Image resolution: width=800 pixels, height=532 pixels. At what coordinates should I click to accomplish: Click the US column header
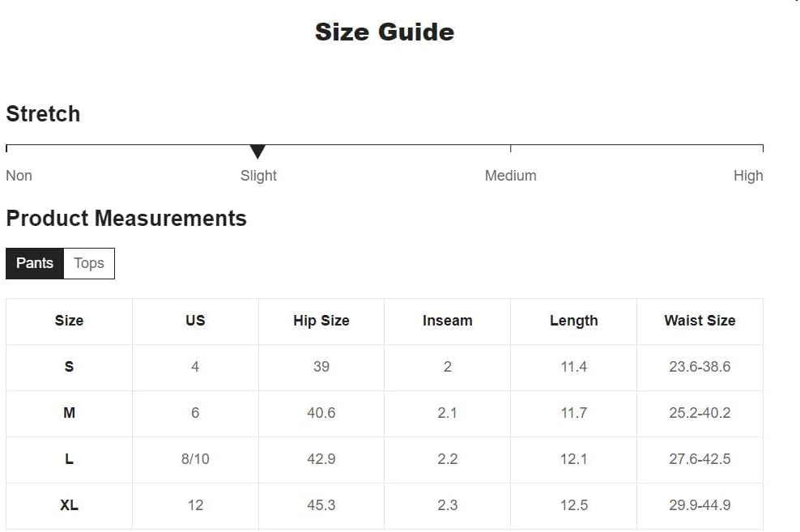(195, 321)
